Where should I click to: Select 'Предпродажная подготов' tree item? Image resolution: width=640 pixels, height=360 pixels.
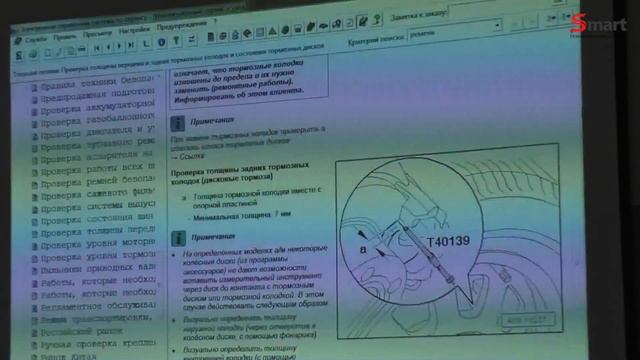93,95
